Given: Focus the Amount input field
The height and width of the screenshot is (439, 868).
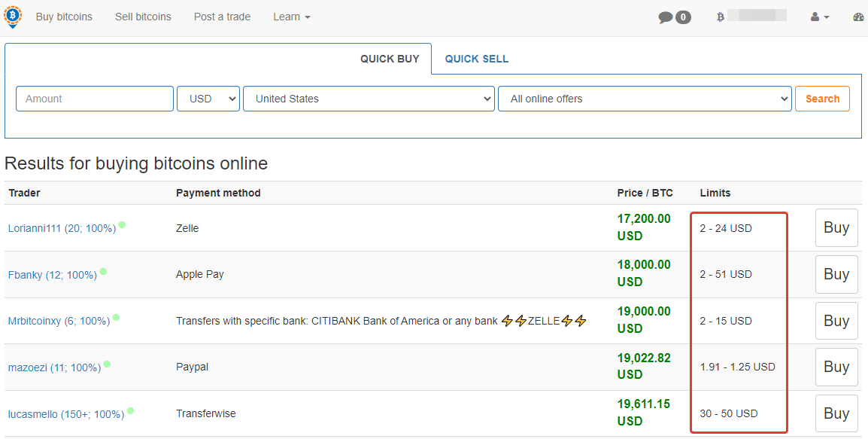Looking at the screenshot, I should click(x=95, y=99).
